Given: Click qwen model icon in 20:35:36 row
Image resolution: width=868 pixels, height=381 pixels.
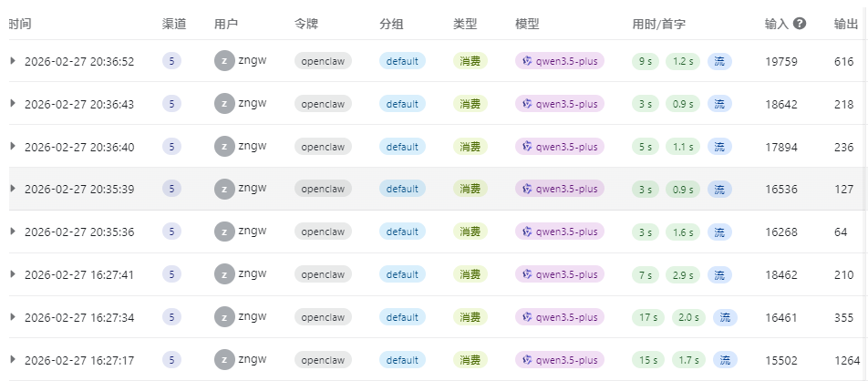Looking at the screenshot, I should click(527, 232).
